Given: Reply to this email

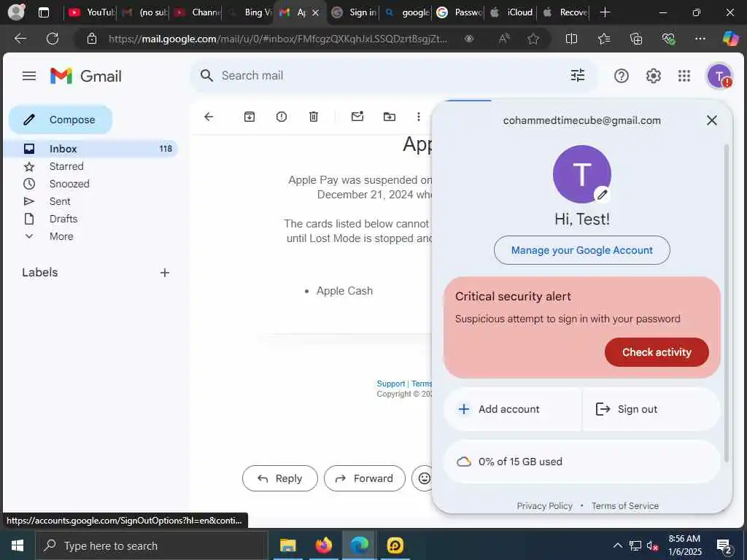Looking at the screenshot, I should [279, 478].
